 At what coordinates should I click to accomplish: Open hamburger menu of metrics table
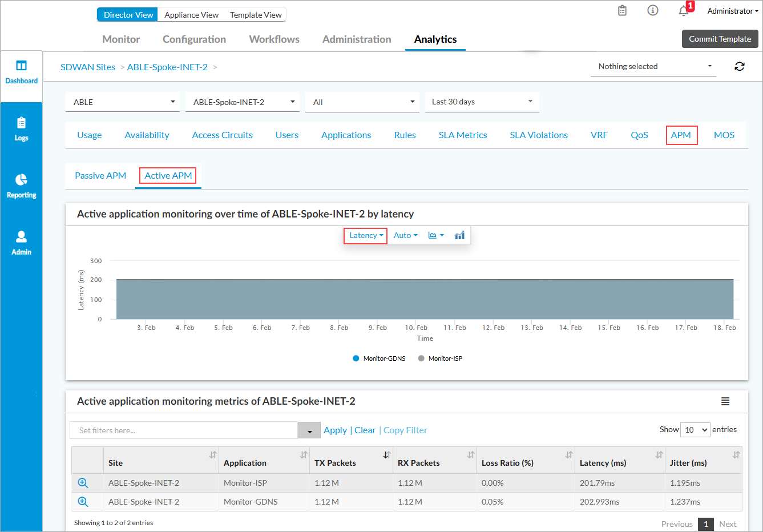[725, 401]
